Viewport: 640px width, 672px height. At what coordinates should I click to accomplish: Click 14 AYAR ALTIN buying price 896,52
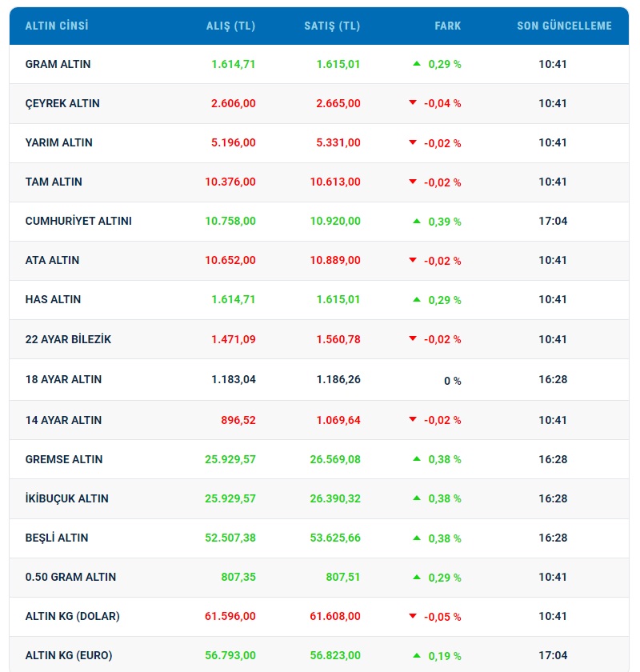(x=238, y=421)
